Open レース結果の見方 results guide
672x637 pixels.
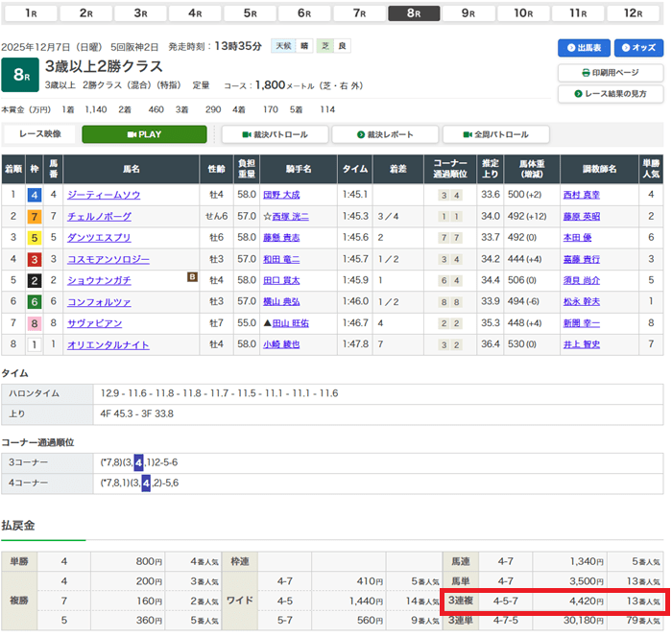pyautogui.click(x=610, y=93)
